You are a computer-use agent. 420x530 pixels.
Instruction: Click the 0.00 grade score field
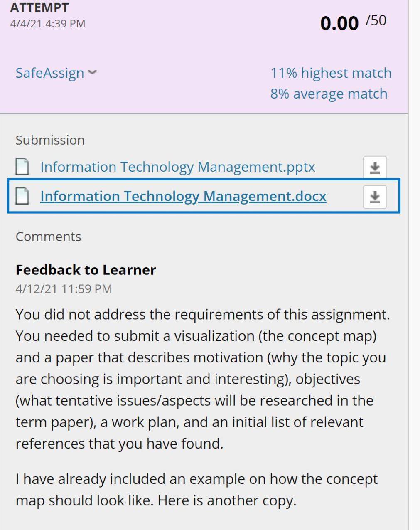coord(339,23)
